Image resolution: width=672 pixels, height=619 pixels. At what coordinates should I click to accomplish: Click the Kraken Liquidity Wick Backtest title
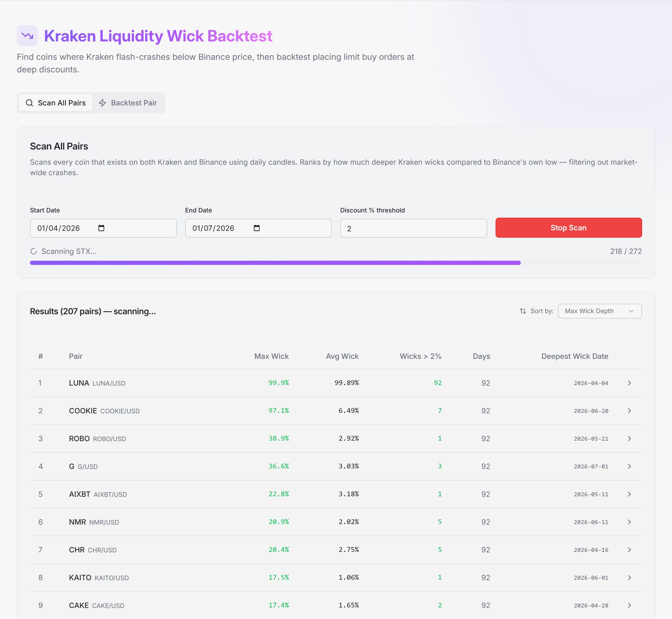coord(158,36)
